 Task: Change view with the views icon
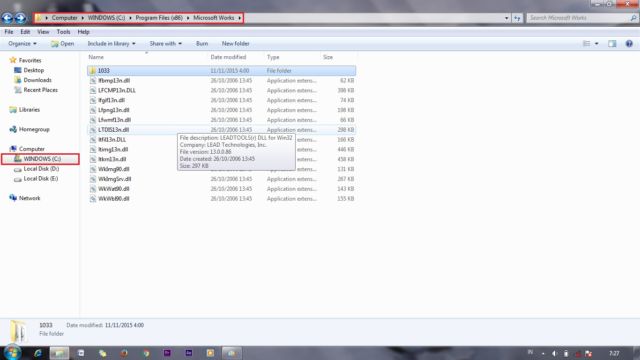click(587, 44)
